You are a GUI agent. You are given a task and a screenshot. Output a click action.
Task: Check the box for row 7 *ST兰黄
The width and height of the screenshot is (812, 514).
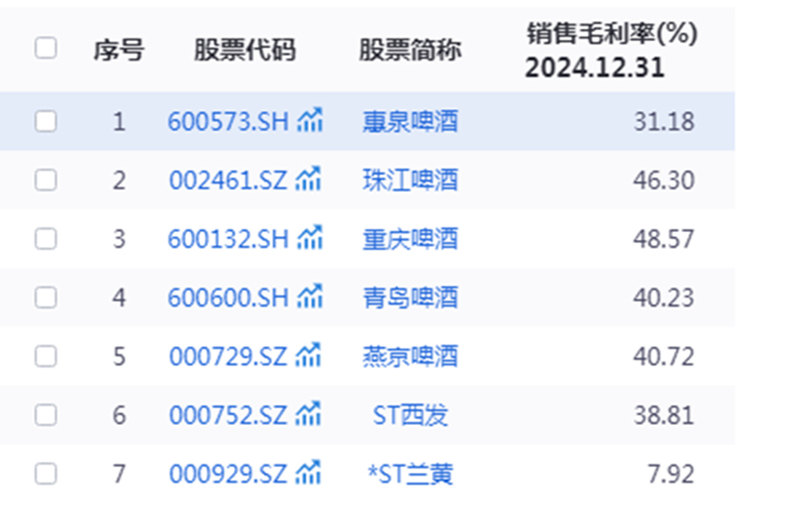pyautogui.click(x=45, y=474)
